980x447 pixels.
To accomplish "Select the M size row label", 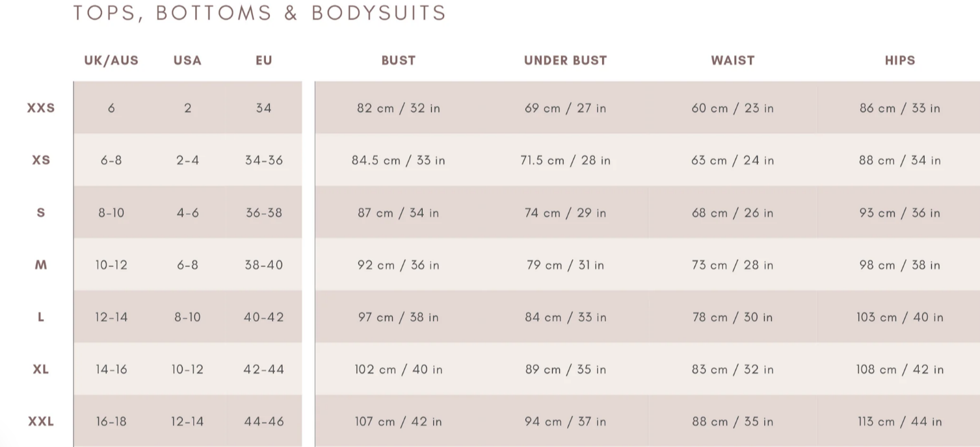I will point(41,265).
